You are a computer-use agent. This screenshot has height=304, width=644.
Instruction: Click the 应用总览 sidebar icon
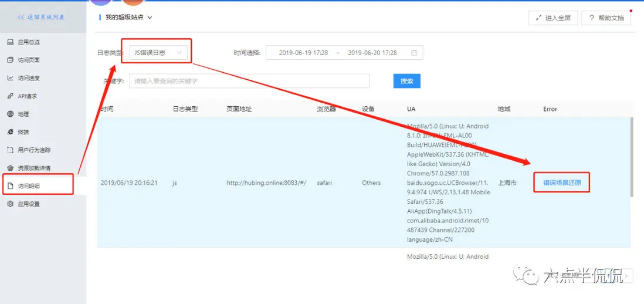pos(11,42)
